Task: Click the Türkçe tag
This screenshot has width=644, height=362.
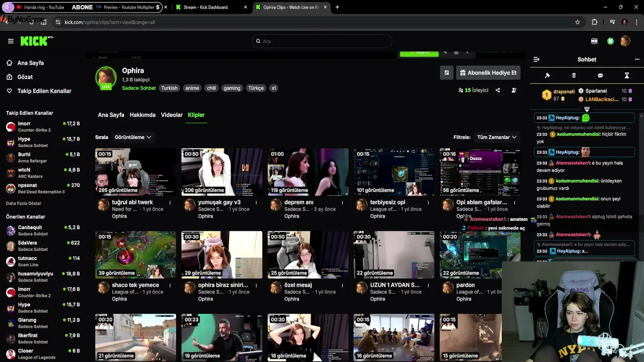Action: click(x=256, y=88)
